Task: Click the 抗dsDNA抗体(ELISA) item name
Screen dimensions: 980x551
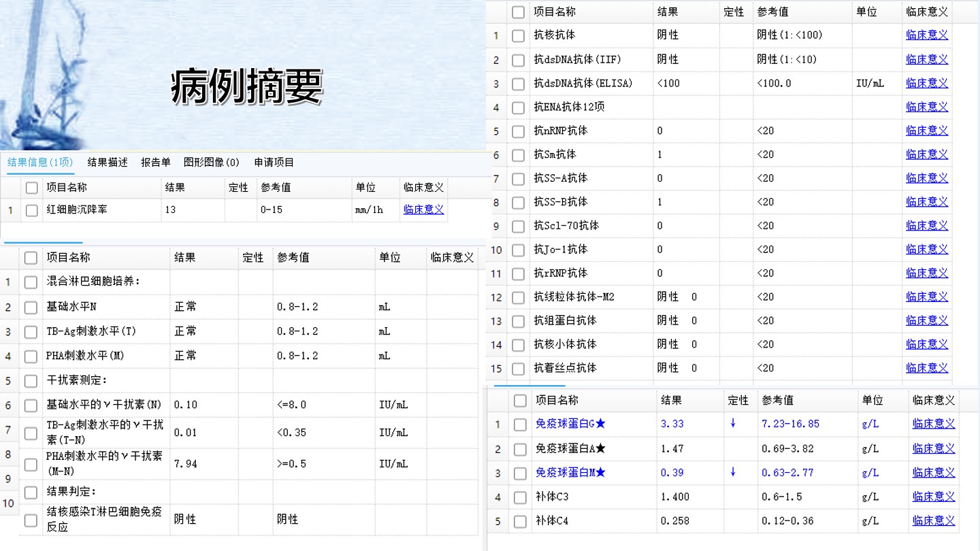Action: pos(583,83)
